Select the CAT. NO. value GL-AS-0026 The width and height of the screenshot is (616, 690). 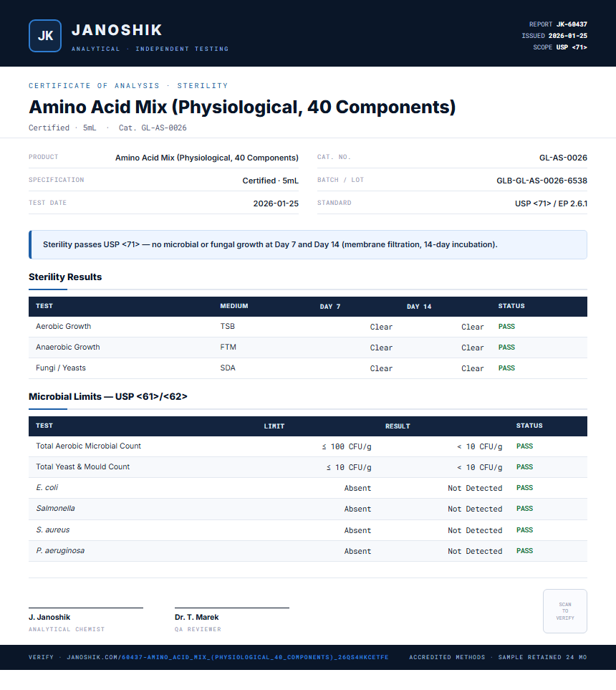[563, 158]
